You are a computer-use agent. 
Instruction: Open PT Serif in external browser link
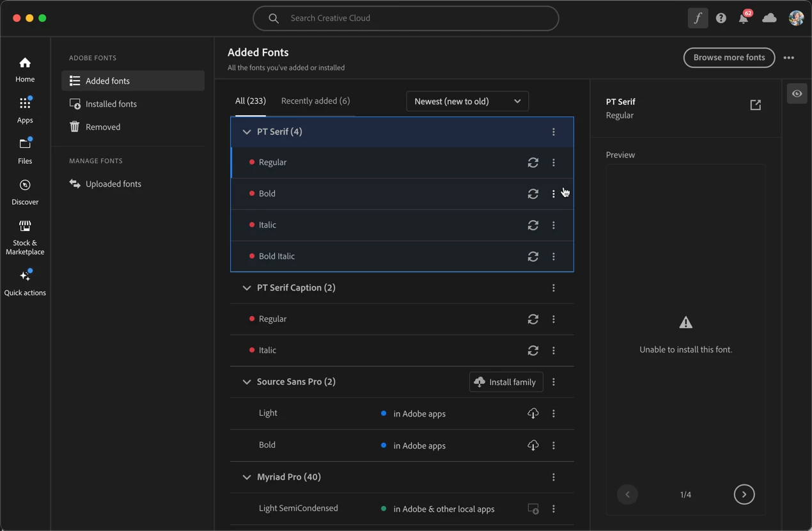point(756,105)
